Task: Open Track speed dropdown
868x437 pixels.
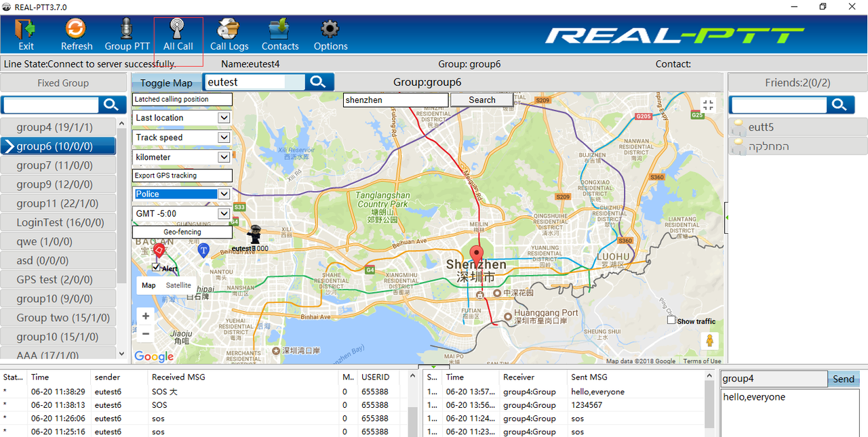Action: point(224,138)
